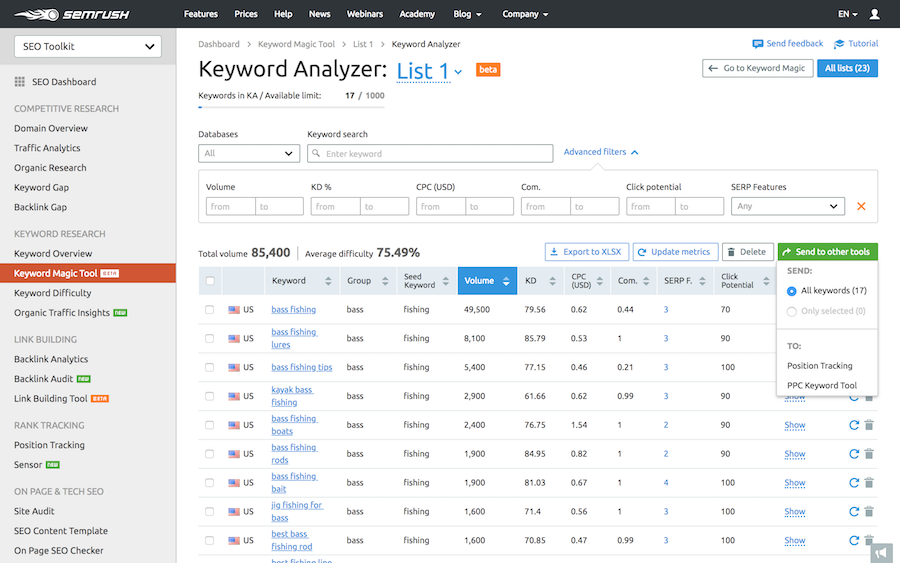Expand the Blog menu
The image size is (900, 563).
tap(467, 14)
